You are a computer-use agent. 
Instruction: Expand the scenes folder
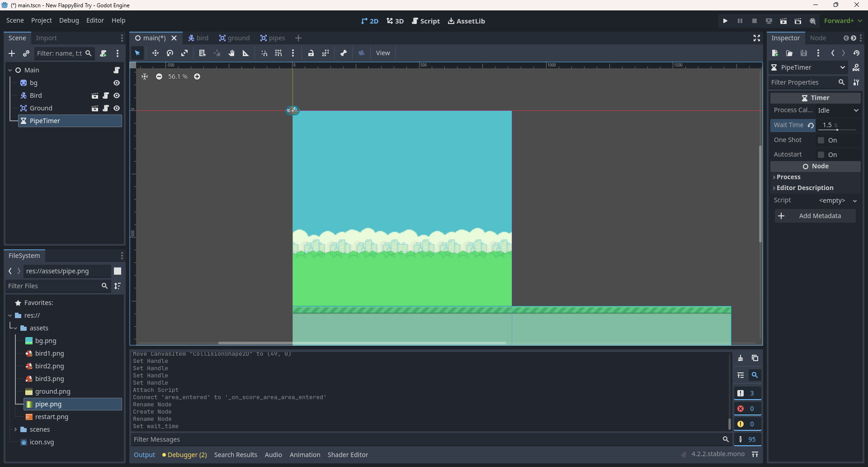[15, 429]
